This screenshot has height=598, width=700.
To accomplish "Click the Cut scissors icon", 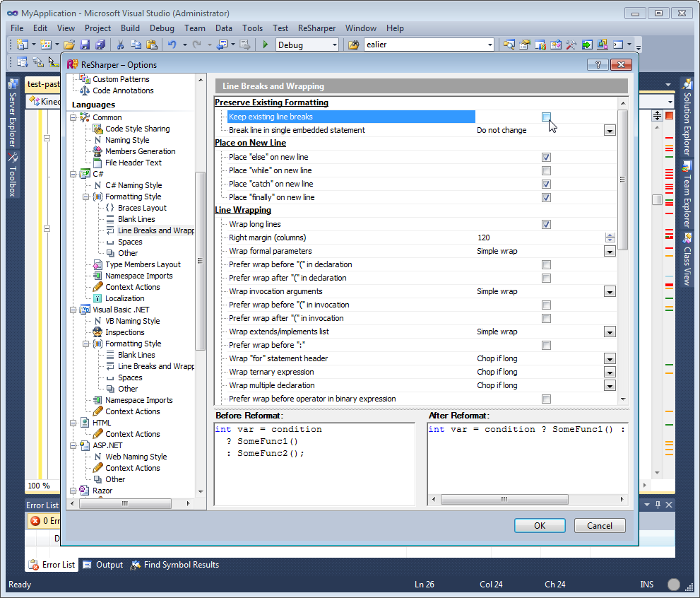I will pyautogui.click(x=120, y=45).
